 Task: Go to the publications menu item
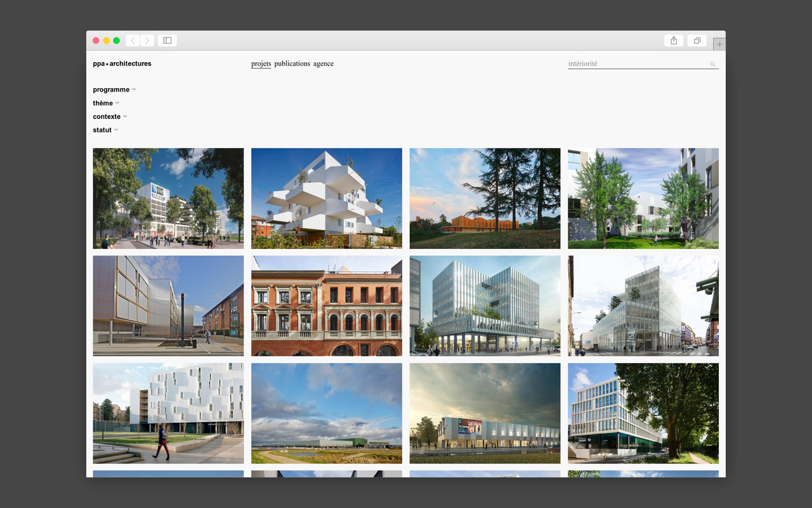coord(292,63)
